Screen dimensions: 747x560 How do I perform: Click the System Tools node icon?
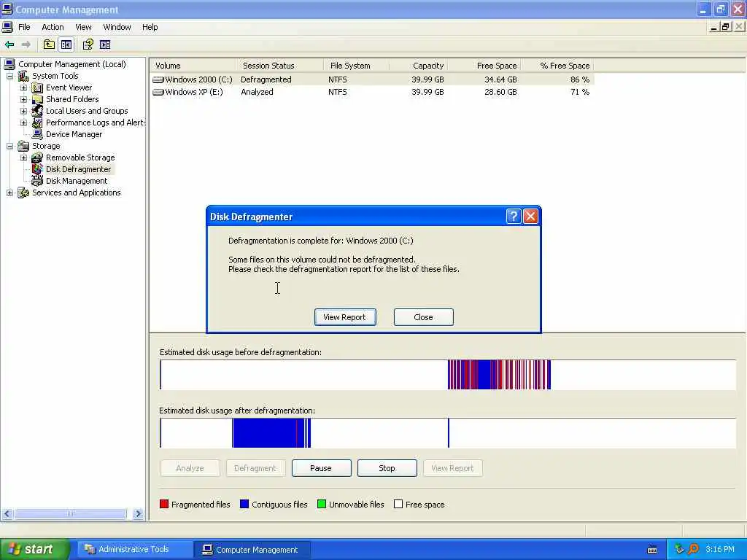tap(23, 76)
